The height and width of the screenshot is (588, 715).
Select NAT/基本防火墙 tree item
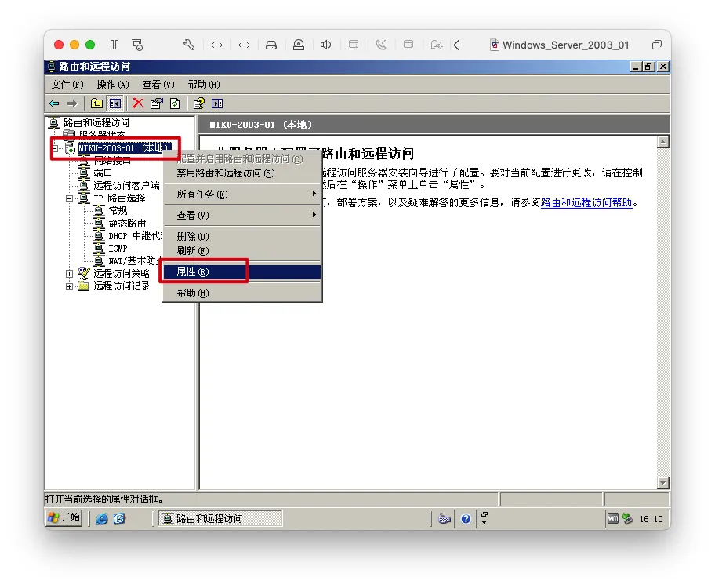tap(135, 261)
